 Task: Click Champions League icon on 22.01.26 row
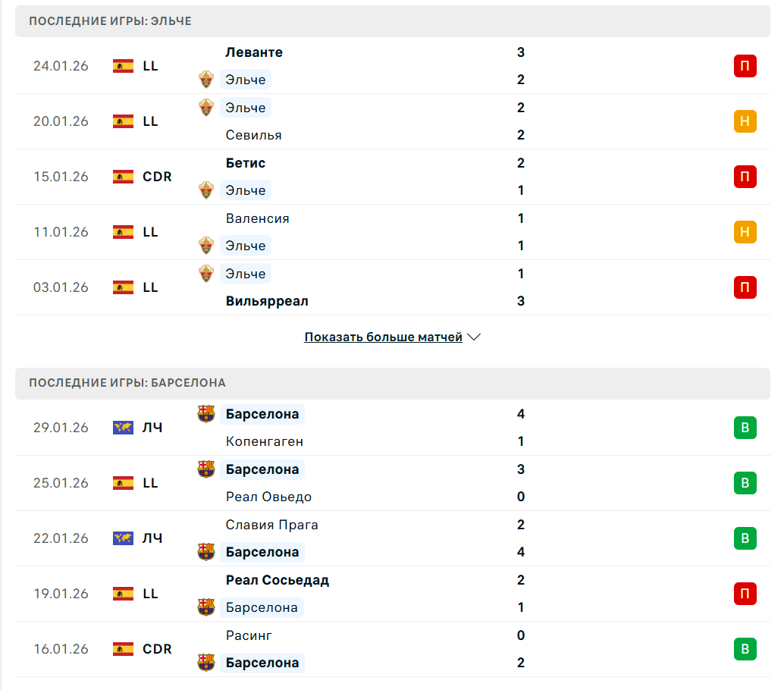click(x=123, y=538)
